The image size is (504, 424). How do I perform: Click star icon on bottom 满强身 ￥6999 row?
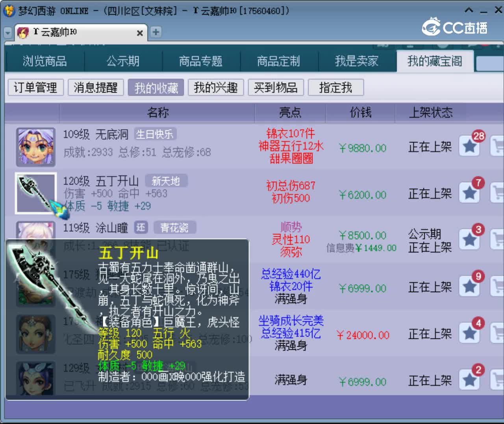(x=469, y=380)
